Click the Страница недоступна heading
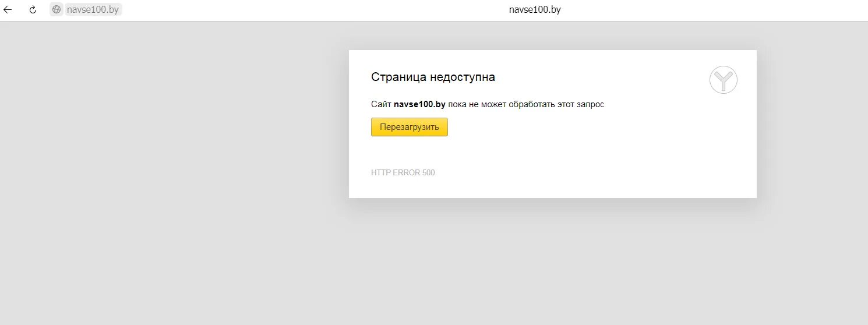Screen dimensions: 868x325 [x=433, y=77]
